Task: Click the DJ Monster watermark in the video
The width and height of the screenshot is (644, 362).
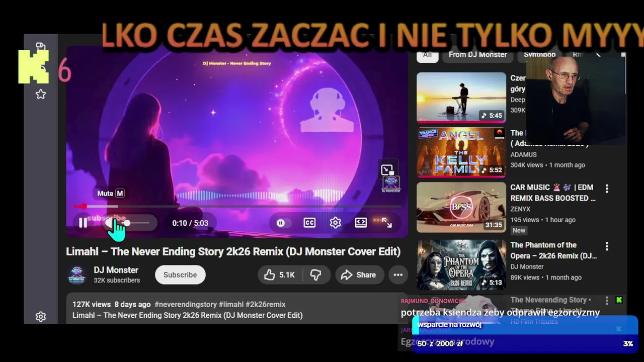Action: (x=391, y=184)
